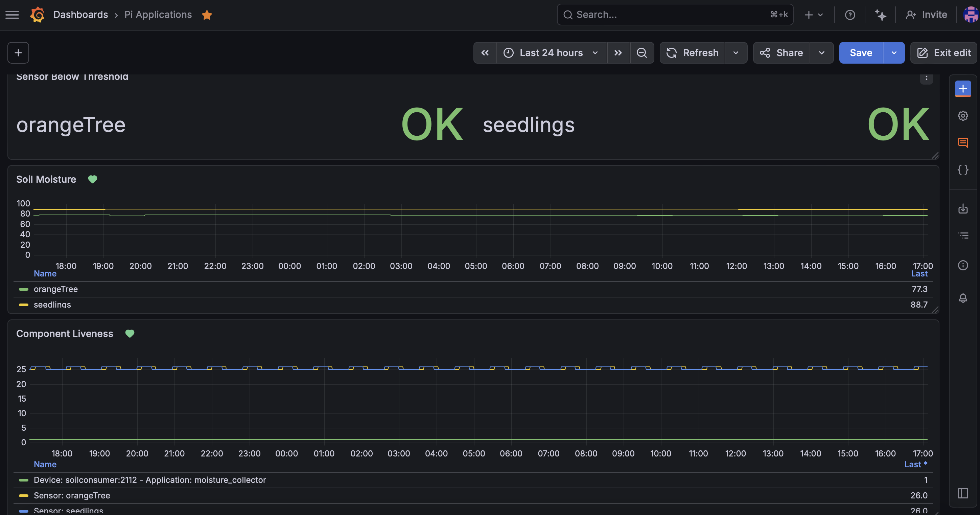980x515 pixels.
Task: Open the outline list icon in sidebar
Action: [x=963, y=236]
